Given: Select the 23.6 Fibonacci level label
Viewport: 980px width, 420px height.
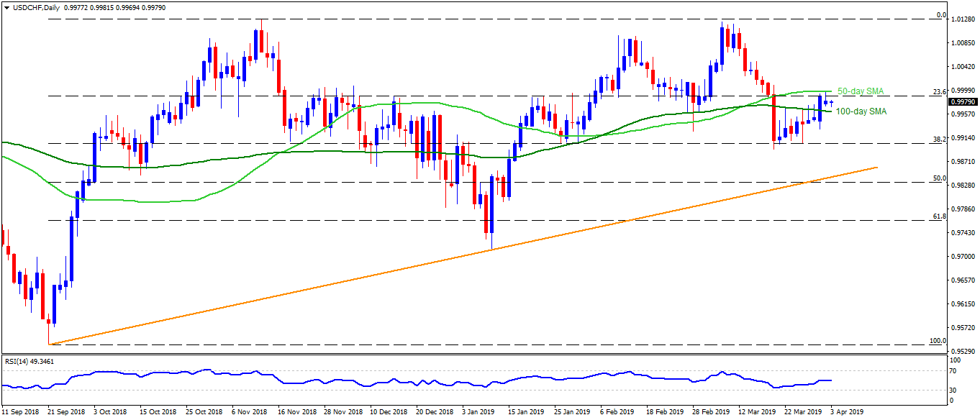Looking at the screenshot, I should (x=938, y=91).
